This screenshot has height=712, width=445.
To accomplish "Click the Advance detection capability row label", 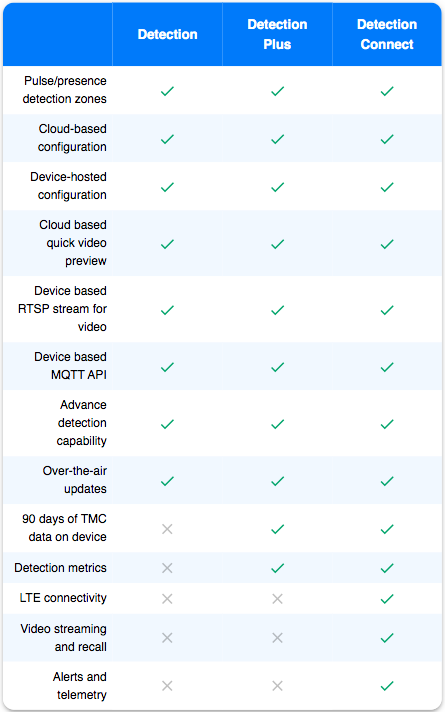I will pos(82,423).
